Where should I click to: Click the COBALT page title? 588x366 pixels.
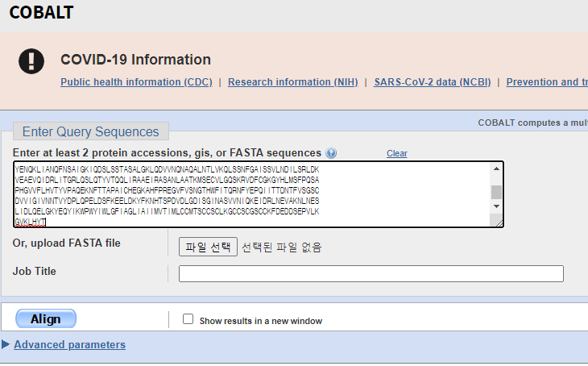pyautogui.click(x=41, y=12)
